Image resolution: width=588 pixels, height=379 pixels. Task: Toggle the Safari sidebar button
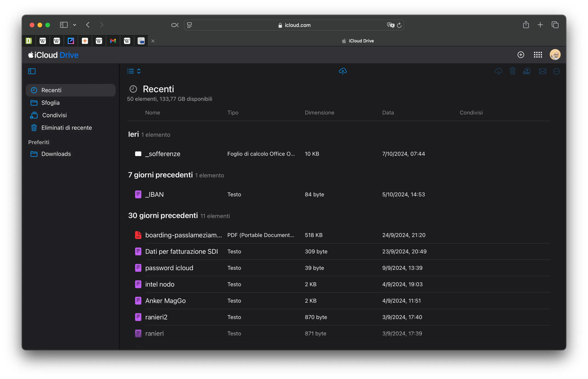pos(64,25)
